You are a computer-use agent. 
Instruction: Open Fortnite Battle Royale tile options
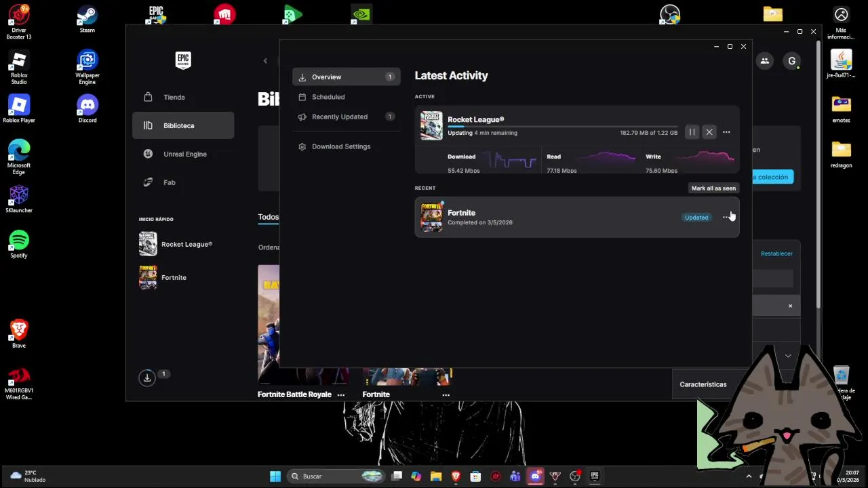coord(341,394)
